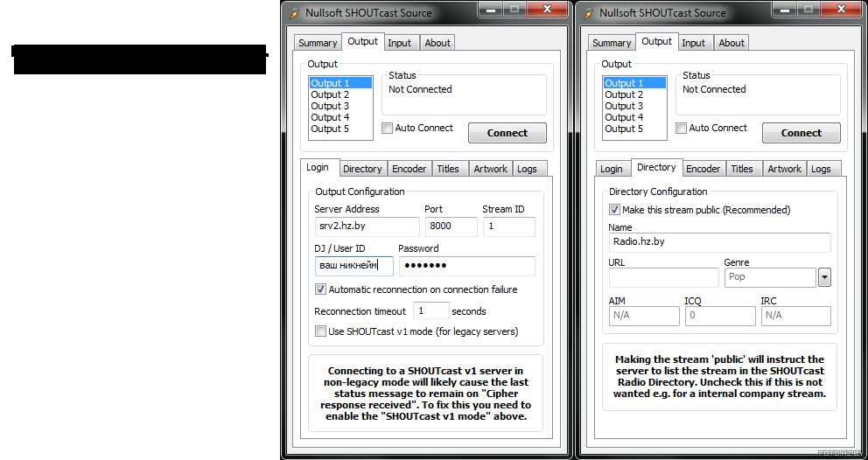Select Output 3 in right window list
This screenshot has height=460, width=868.
634,106
